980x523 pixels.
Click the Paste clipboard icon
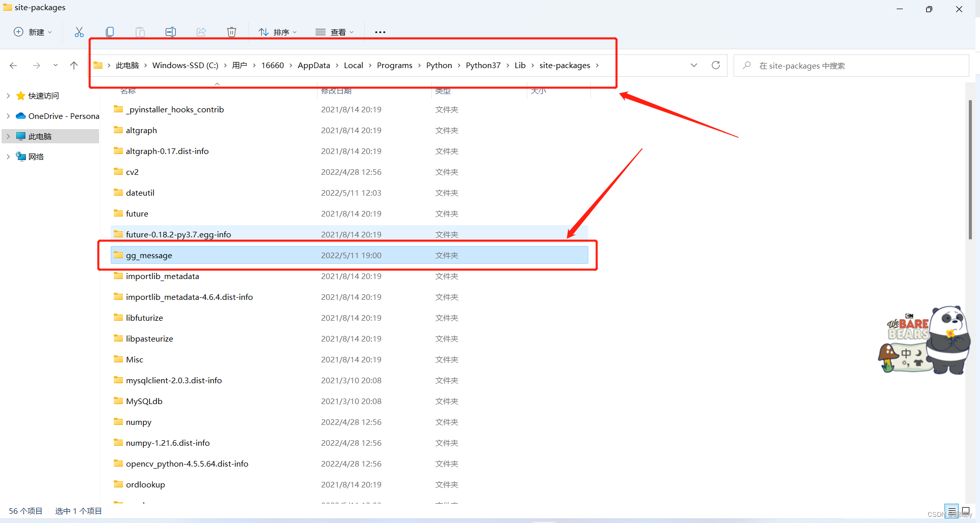(x=140, y=32)
